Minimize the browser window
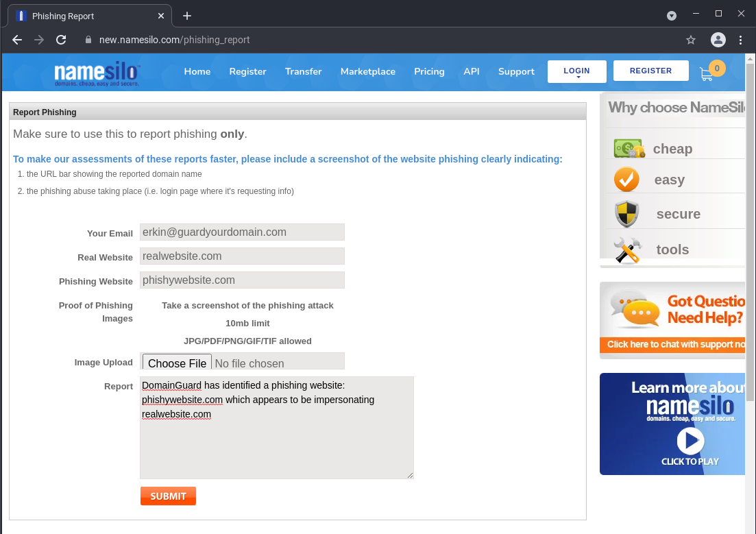 pos(696,14)
